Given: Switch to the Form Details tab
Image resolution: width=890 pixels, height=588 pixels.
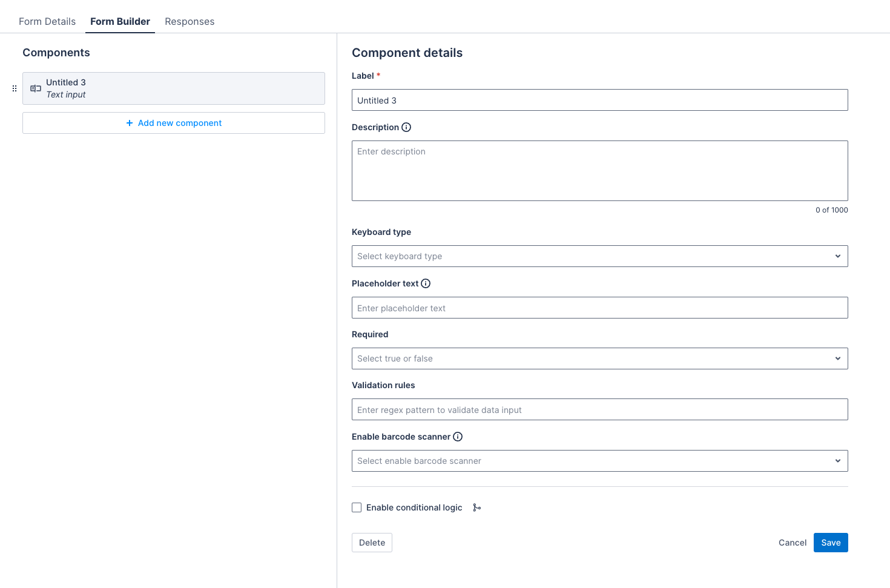Looking at the screenshot, I should click(x=47, y=21).
